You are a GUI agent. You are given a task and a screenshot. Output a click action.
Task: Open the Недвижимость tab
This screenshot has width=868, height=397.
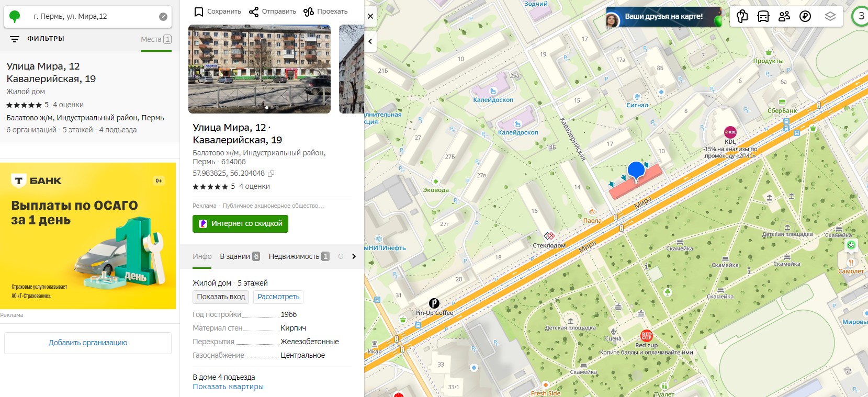[298, 256]
